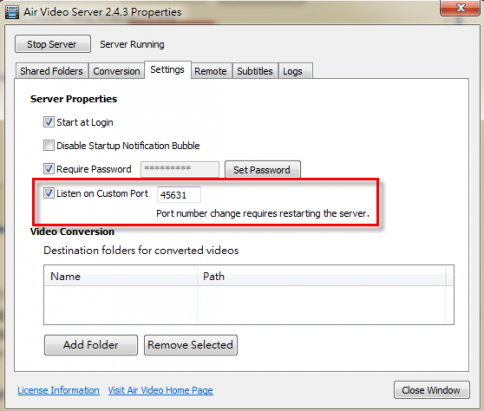Click the Server Running status text
Screen dimensions: 484x411
click(x=132, y=44)
